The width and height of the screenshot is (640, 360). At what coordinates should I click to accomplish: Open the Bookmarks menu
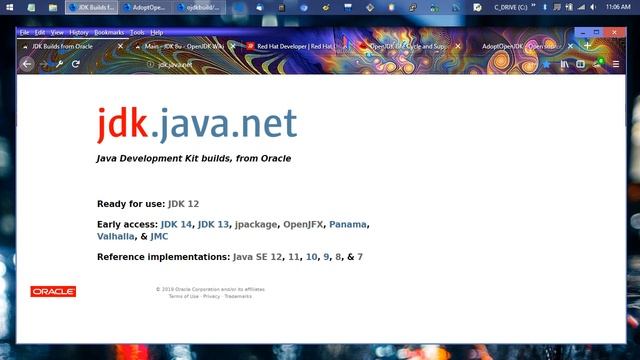(109, 32)
